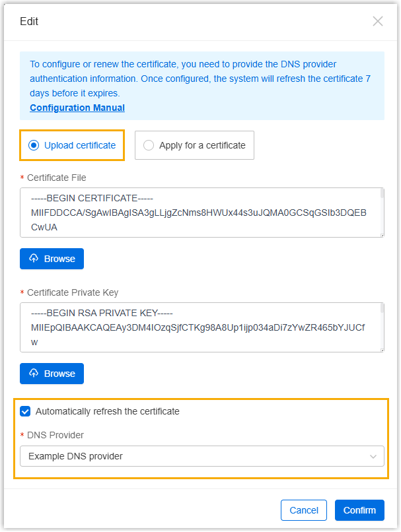Click the Edit dialog title
The image size is (401, 532).
29,21
